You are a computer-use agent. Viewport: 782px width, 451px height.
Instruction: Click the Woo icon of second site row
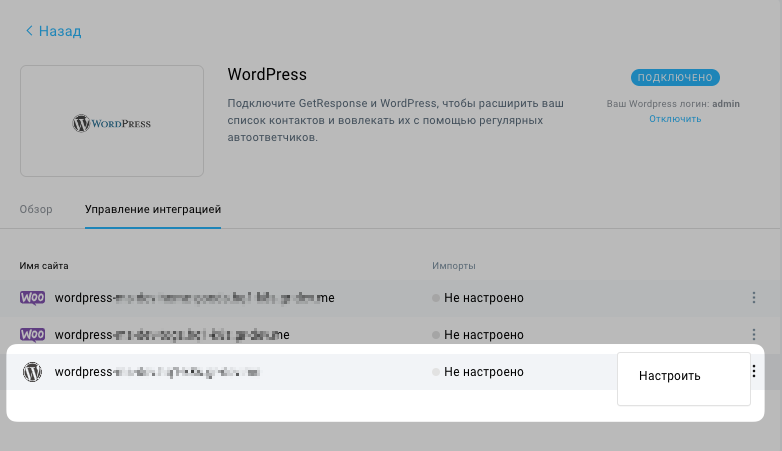32,334
